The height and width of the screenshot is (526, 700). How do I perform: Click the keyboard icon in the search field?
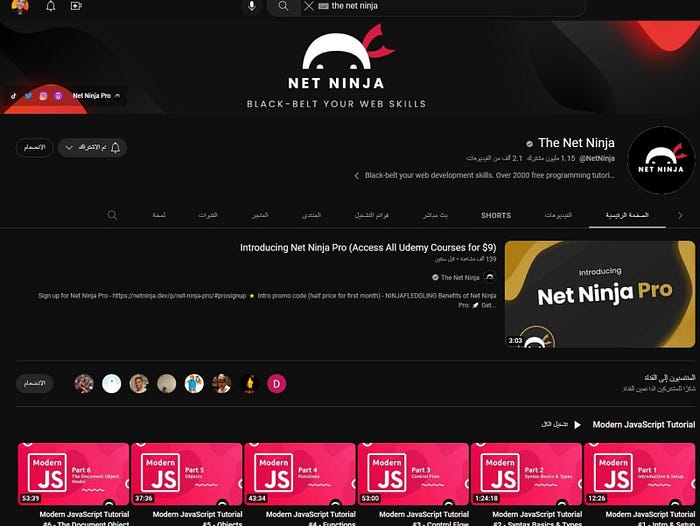coord(323,6)
